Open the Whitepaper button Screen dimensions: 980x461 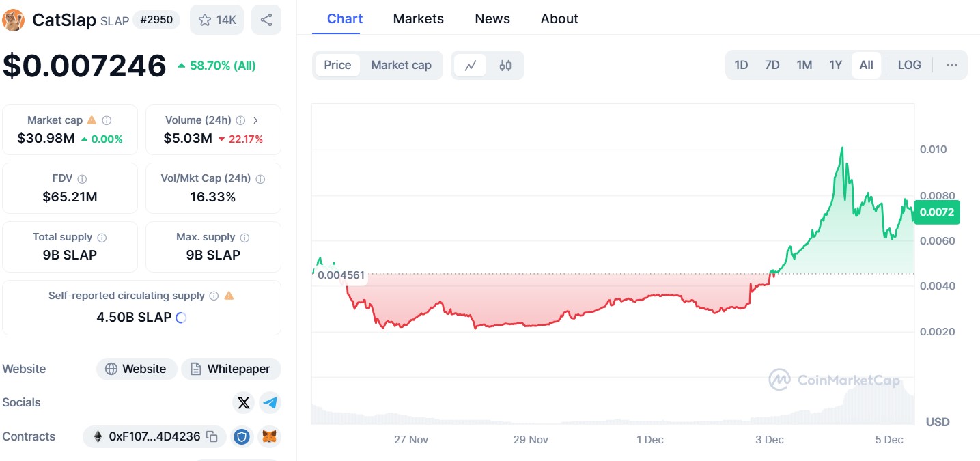[x=232, y=369]
